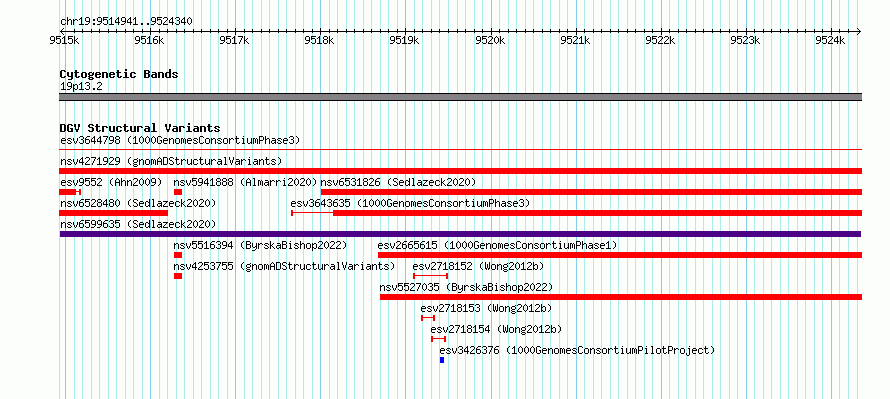Click the 9515k ruler position
Viewport: 890px width, 399px height.
(x=64, y=40)
